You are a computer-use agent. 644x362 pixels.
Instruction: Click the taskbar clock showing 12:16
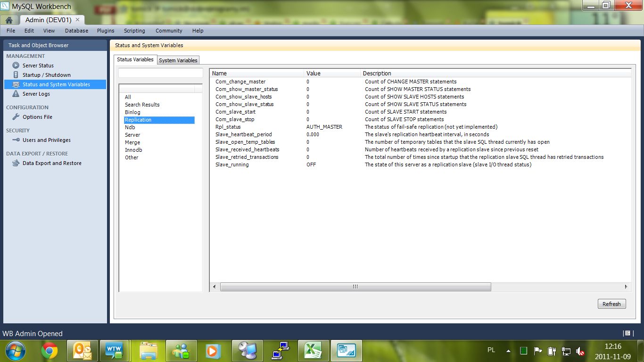tap(612, 346)
